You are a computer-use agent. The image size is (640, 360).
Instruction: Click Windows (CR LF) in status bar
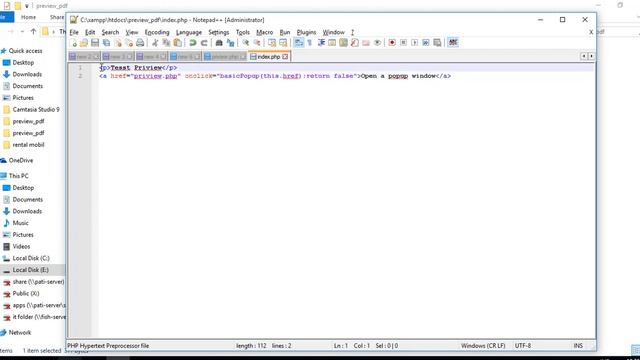tap(483, 346)
